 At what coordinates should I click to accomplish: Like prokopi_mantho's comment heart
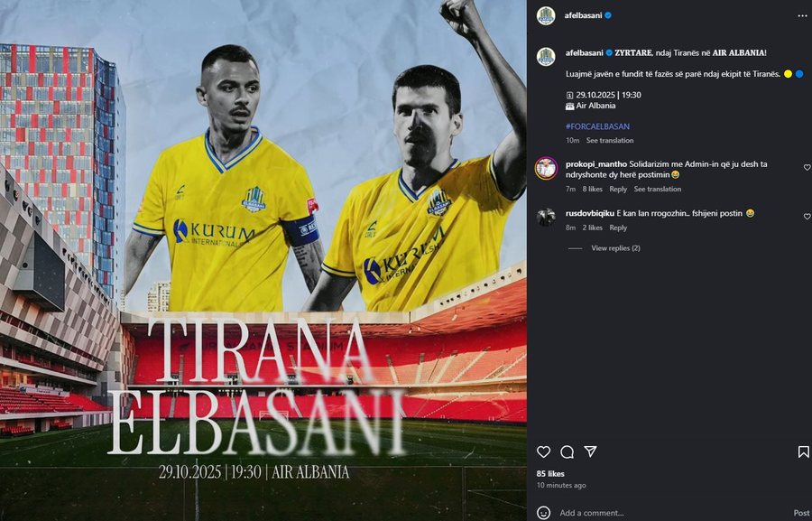pos(807,167)
